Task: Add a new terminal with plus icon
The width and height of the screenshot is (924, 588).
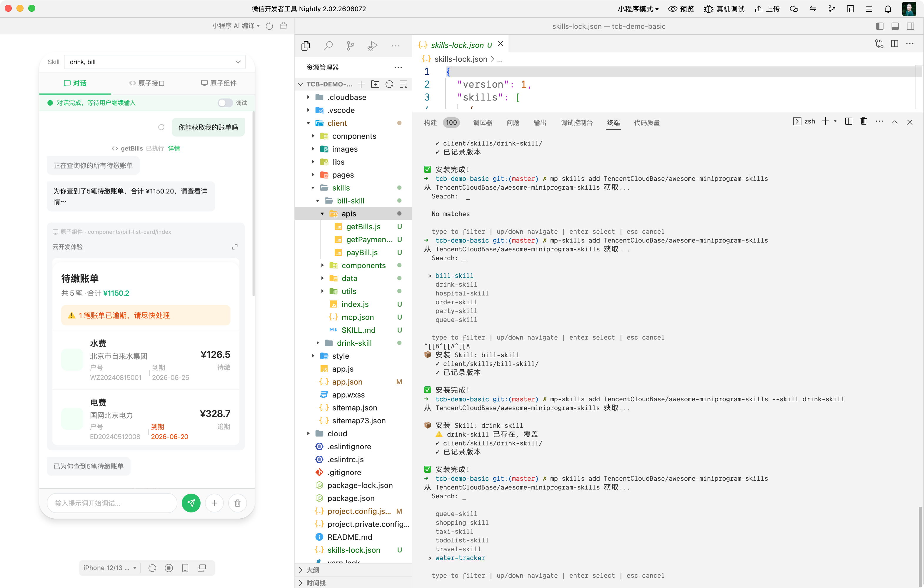Action: (x=825, y=121)
